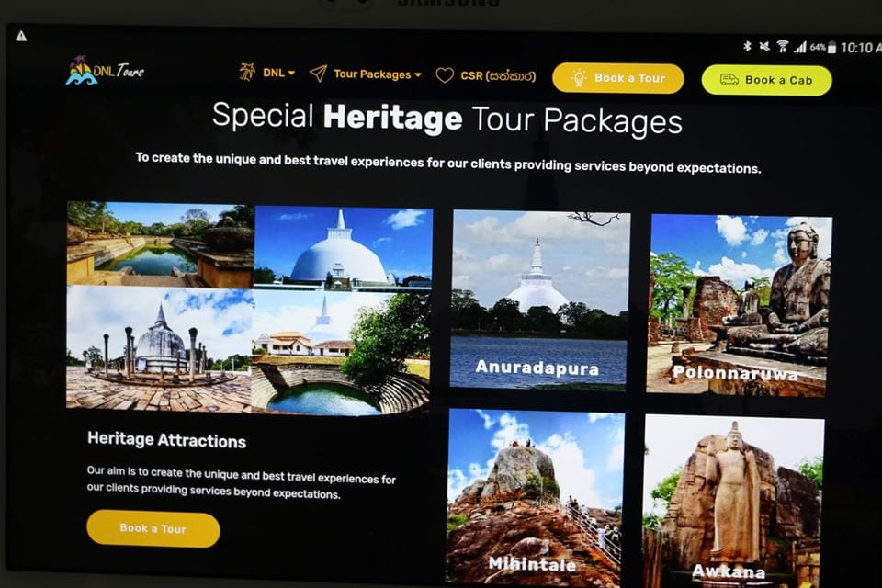Open the Polonnaruwa tour thumbnail
The image size is (882, 588).
point(739,305)
